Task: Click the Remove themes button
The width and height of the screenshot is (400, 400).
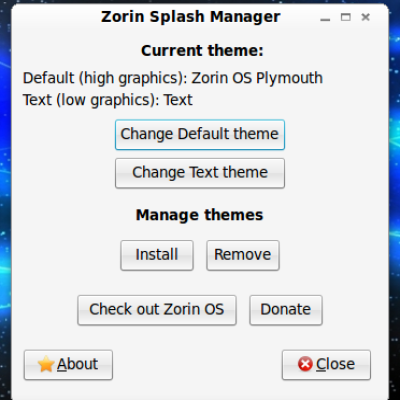Action: 243,255
